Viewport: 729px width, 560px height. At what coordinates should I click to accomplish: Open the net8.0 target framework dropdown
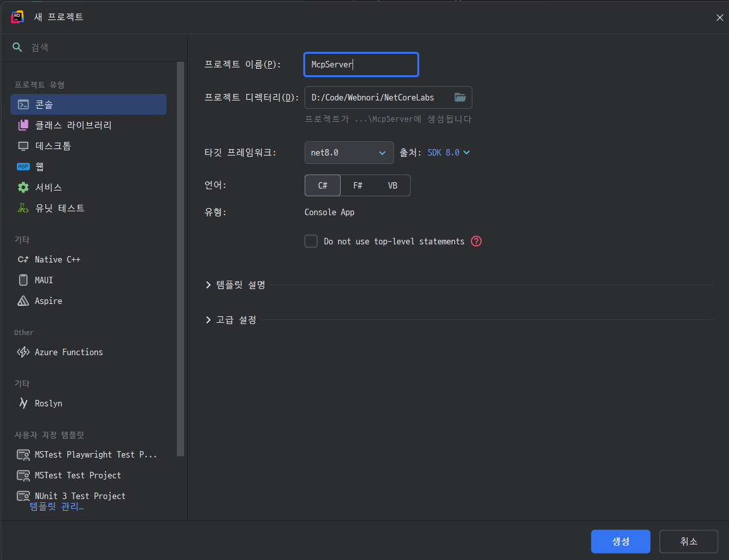tap(349, 152)
